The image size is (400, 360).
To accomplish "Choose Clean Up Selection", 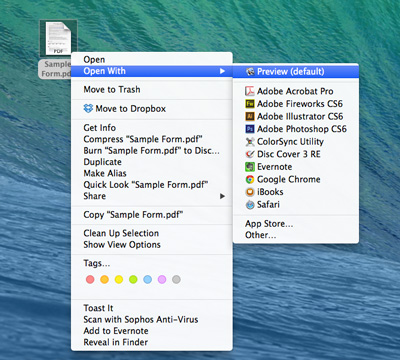I will (x=152, y=233).
